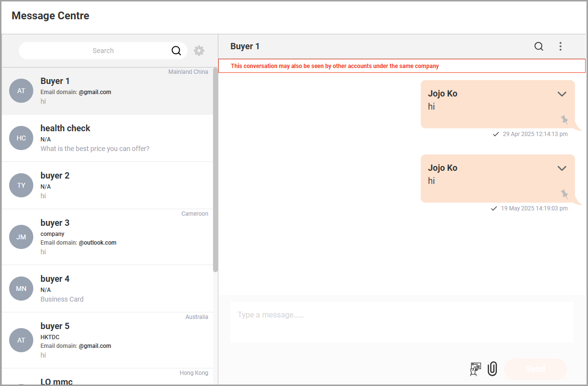Screen dimensions: 588x386
Task: Expand the chevron on the first Jojo Ko message
Action: point(561,94)
